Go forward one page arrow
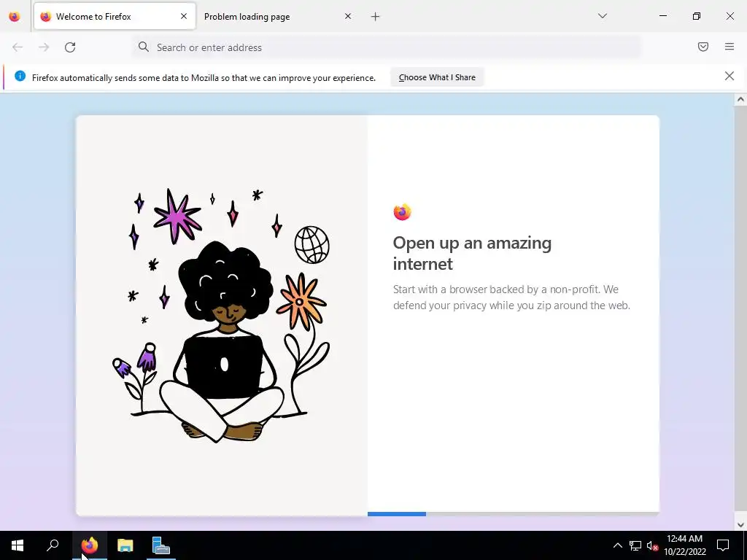The image size is (747, 560). [44, 47]
